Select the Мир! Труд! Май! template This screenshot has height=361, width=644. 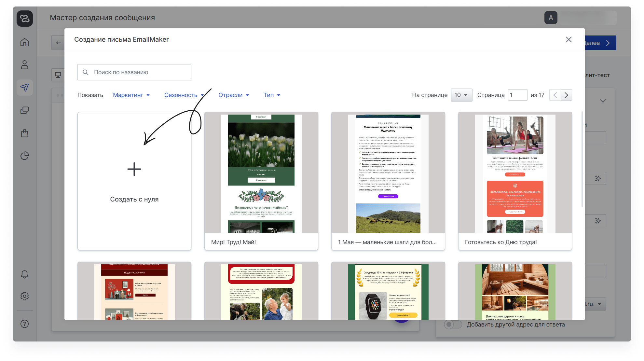[261, 181]
